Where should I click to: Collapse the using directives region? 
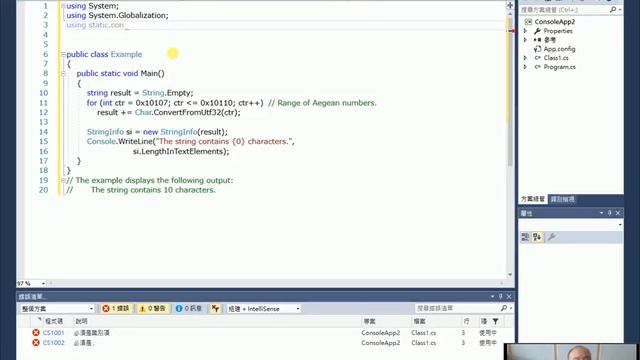(x=63, y=6)
